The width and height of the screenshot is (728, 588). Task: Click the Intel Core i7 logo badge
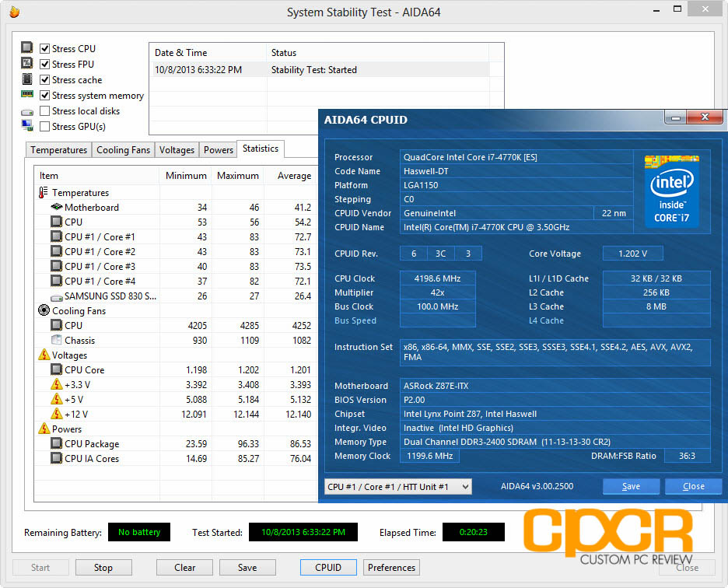pos(671,191)
